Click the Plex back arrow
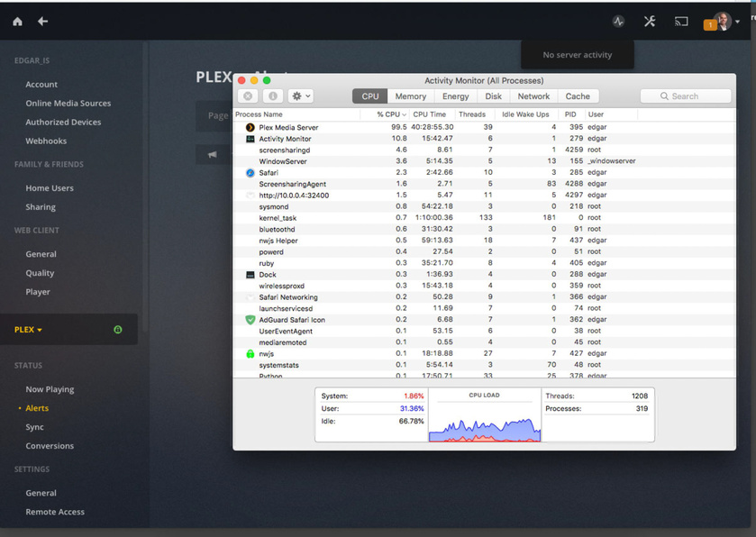This screenshot has width=756, height=537. tap(43, 22)
